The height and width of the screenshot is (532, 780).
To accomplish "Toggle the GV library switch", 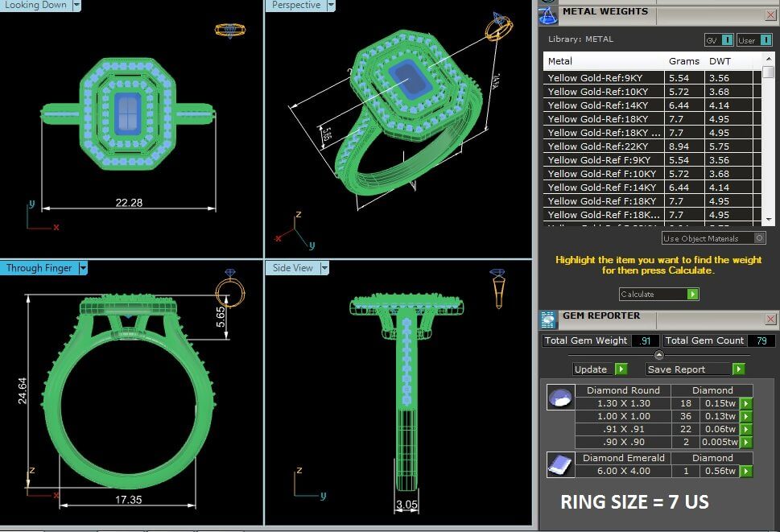I will coord(727,39).
